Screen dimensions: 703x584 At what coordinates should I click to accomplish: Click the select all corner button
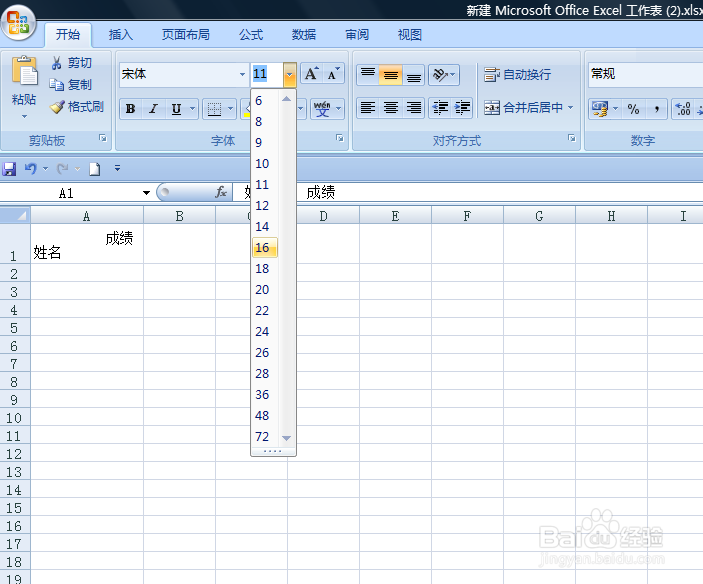(15, 216)
